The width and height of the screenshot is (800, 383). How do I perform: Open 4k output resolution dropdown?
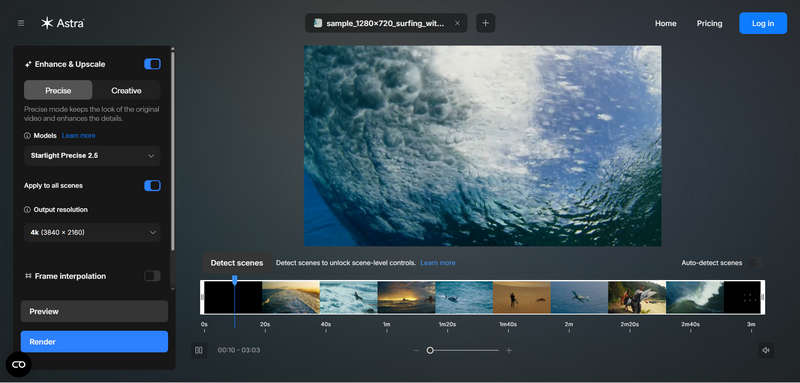pos(92,232)
